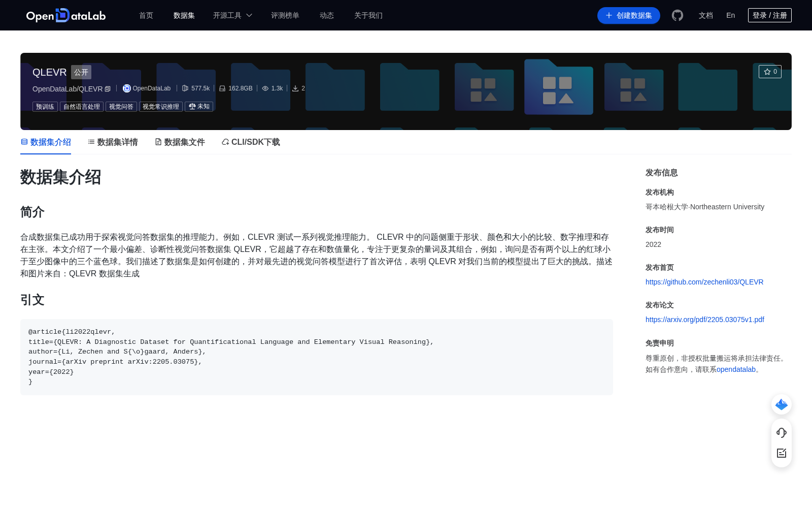The width and height of the screenshot is (812, 508).
Task: Click the OpenDataLab organization avatar
Action: (x=127, y=88)
